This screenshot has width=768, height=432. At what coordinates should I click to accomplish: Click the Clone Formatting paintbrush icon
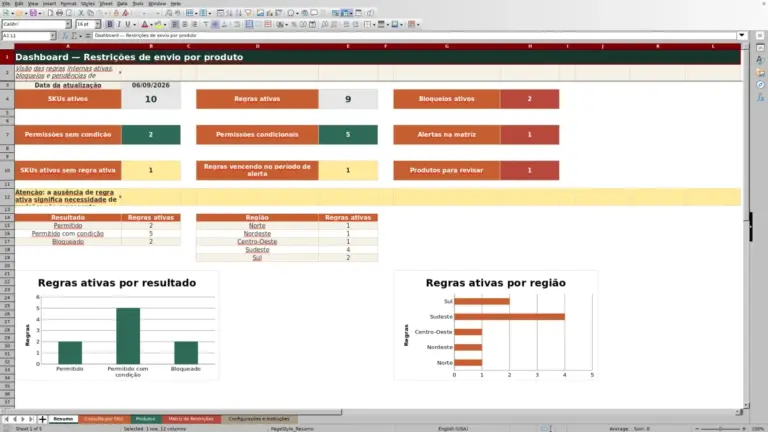(116, 13)
